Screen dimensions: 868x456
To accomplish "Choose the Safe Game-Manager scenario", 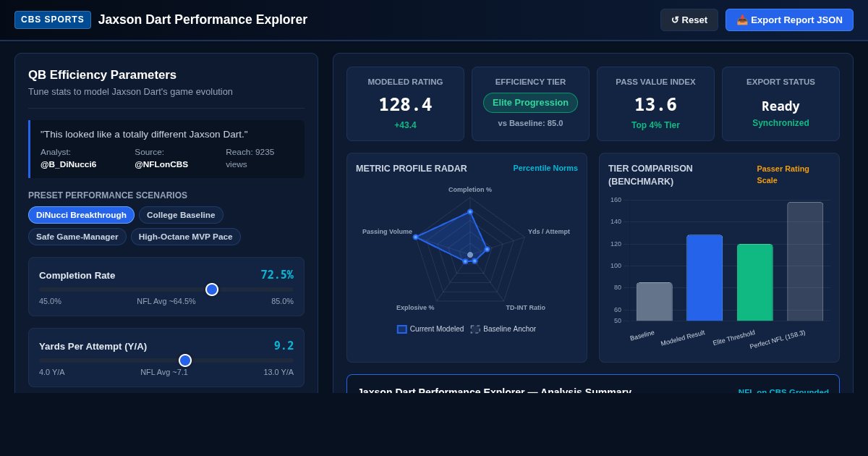I will pyautogui.click(x=77, y=237).
